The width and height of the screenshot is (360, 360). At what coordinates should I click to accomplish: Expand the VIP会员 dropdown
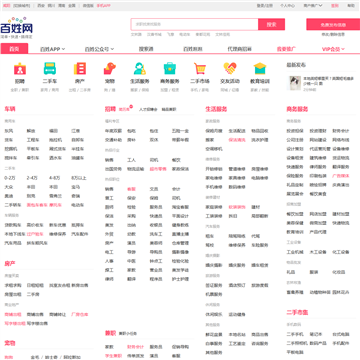tap(333, 49)
